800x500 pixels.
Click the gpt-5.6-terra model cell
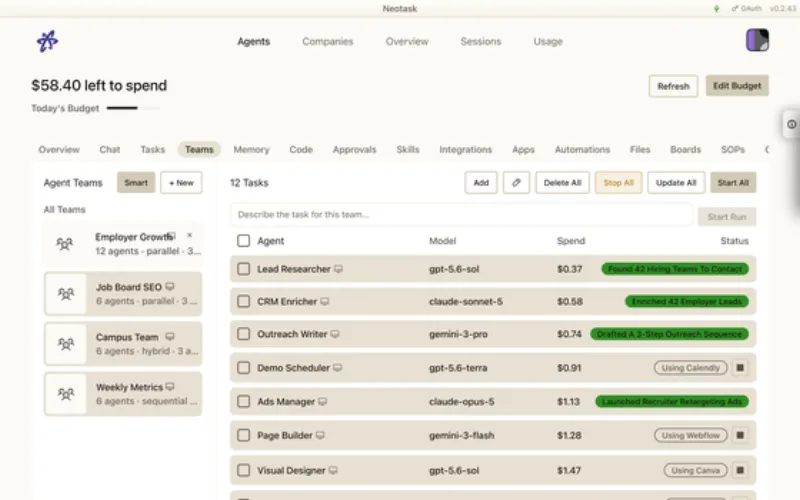pos(458,368)
